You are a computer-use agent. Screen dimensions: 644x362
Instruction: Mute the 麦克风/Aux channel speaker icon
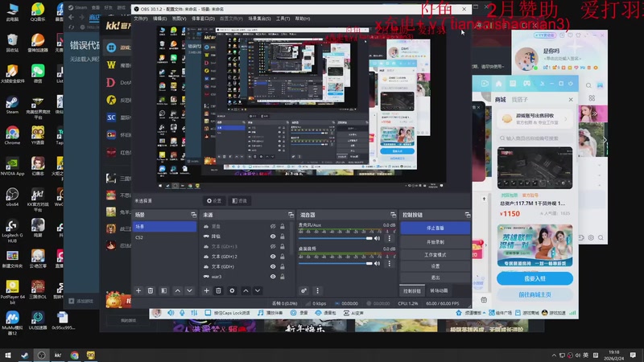coord(377,238)
